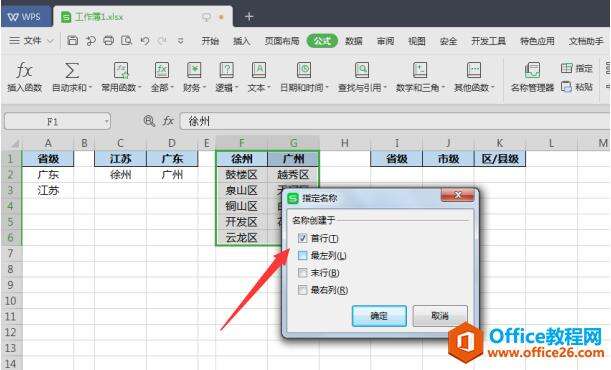
Task: Tick the 末行(B) checkbox
Action: [302, 273]
